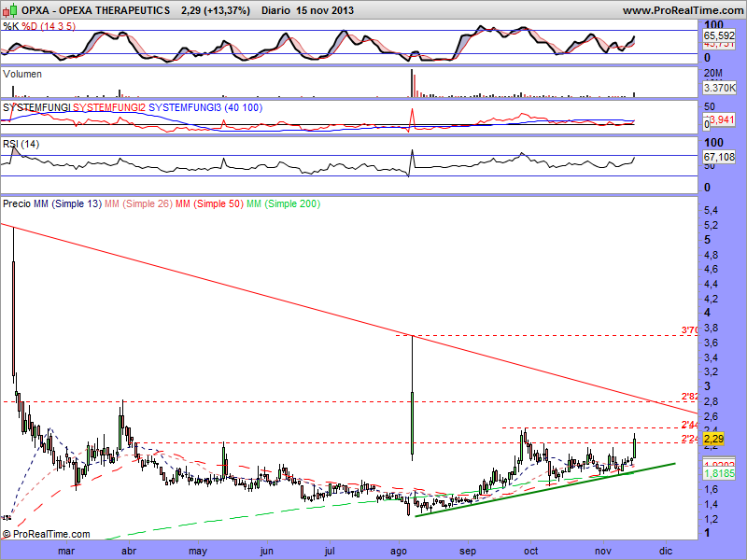The height and width of the screenshot is (560, 747).
Task: Click the 15 nov 2013 date label
Action: click(325, 10)
